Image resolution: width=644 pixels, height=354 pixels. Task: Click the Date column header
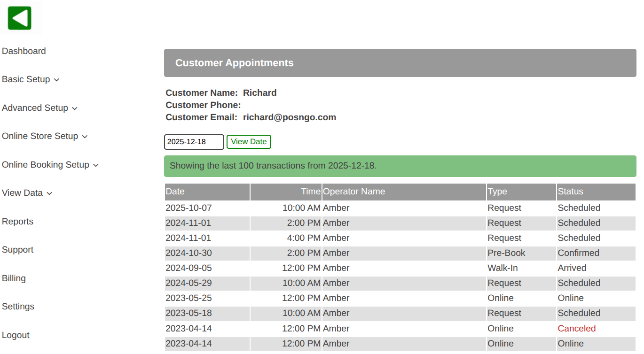click(x=175, y=192)
